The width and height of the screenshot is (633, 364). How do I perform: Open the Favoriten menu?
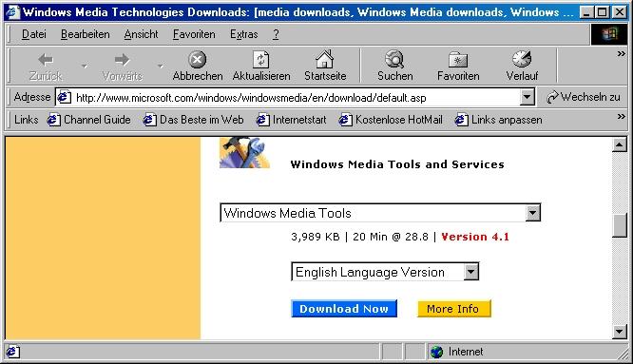click(x=194, y=34)
